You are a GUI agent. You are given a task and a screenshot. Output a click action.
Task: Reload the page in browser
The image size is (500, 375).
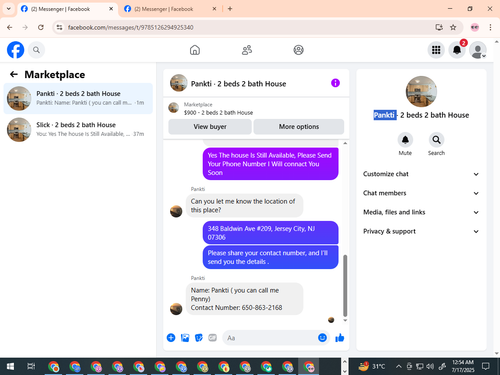41,27
